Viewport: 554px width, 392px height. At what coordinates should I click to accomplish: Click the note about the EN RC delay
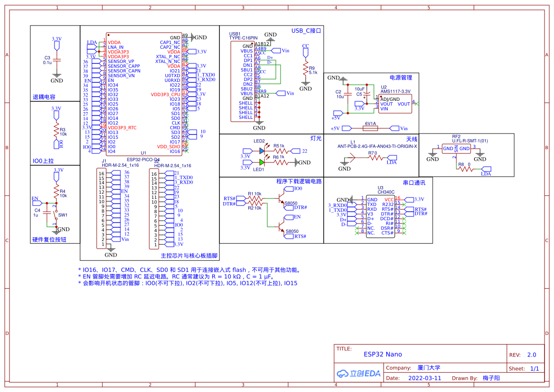coord(176,277)
